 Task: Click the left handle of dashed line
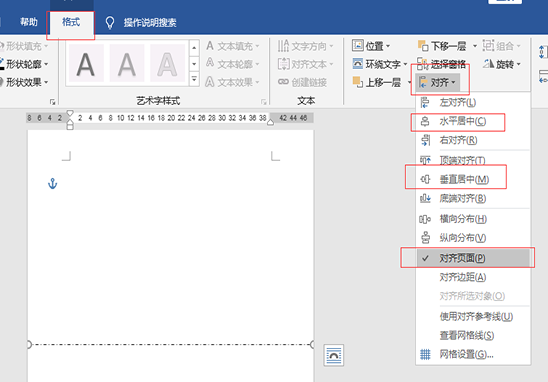[29, 345]
